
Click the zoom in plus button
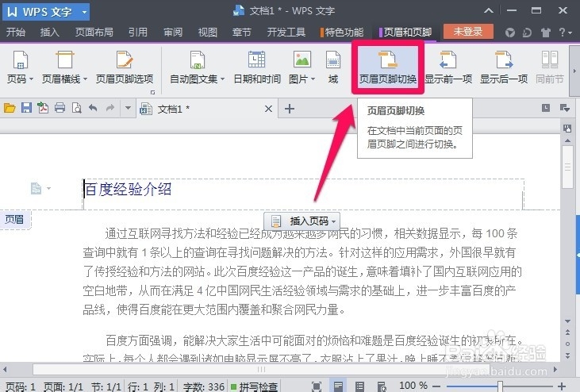click(x=562, y=386)
